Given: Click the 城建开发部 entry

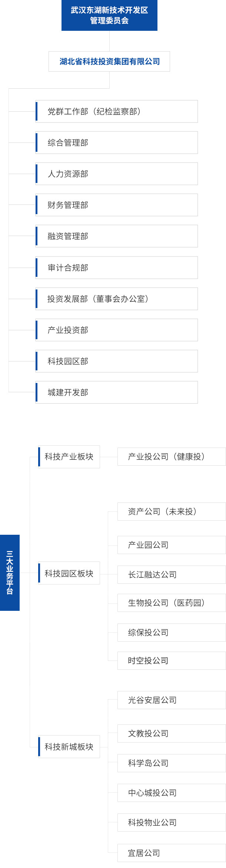Looking at the screenshot, I should (116, 392).
